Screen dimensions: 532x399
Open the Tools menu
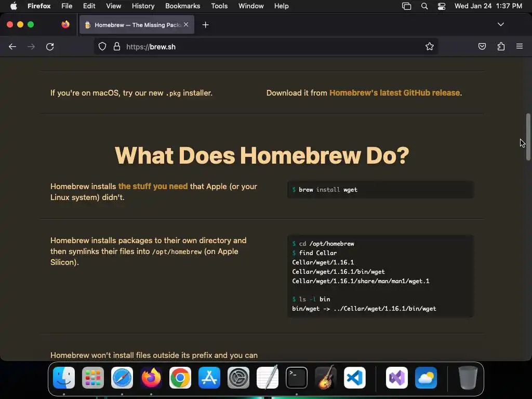pos(219,6)
